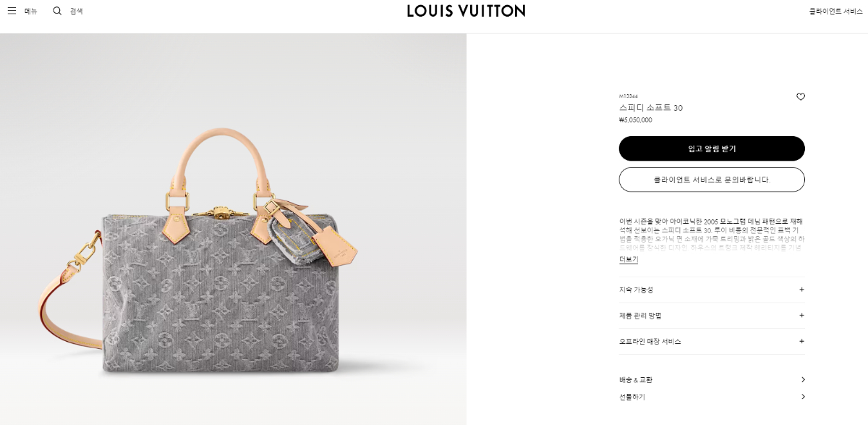
Task: Click the 지속 가능성 section title
Action: pos(636,290)
